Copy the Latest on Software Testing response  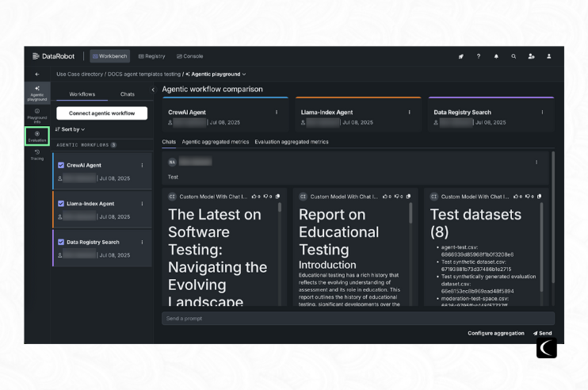tap(278, 197)
